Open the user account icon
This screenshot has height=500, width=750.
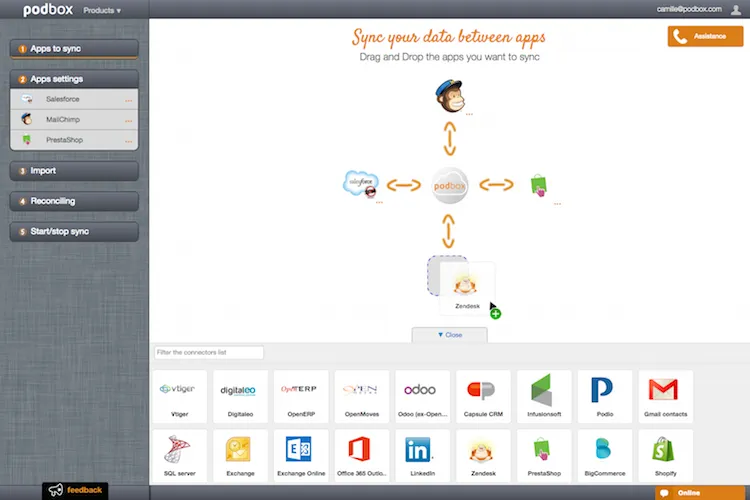click(736, 10)
